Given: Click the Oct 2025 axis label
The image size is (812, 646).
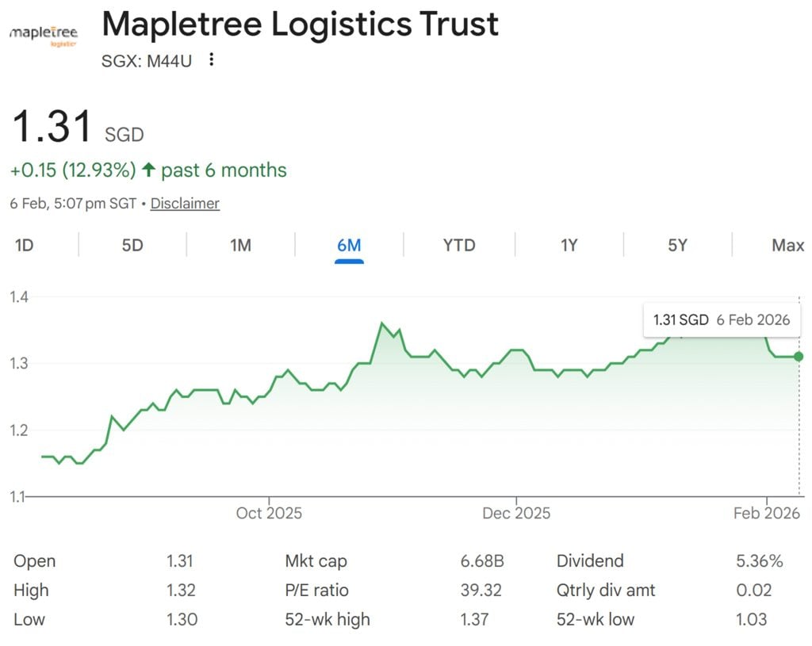Looking at the screenshot, I should click(x=270, y=513).
